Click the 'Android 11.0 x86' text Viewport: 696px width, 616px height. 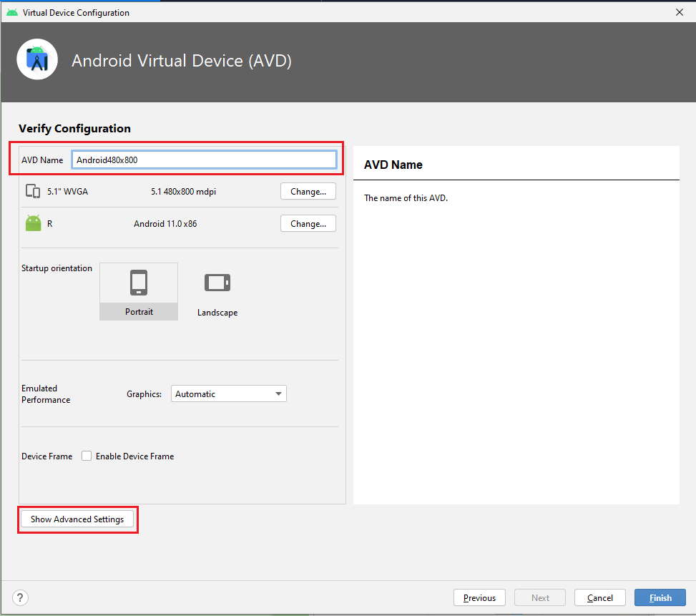[165, 224]
